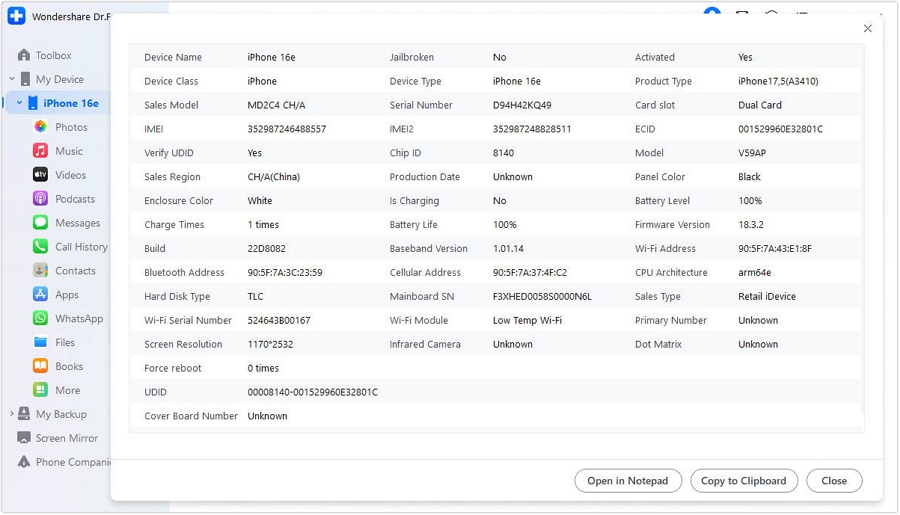Click Sales Model value MD2C4 CH/A
The image size is (900, 515).
click(277, 105)
